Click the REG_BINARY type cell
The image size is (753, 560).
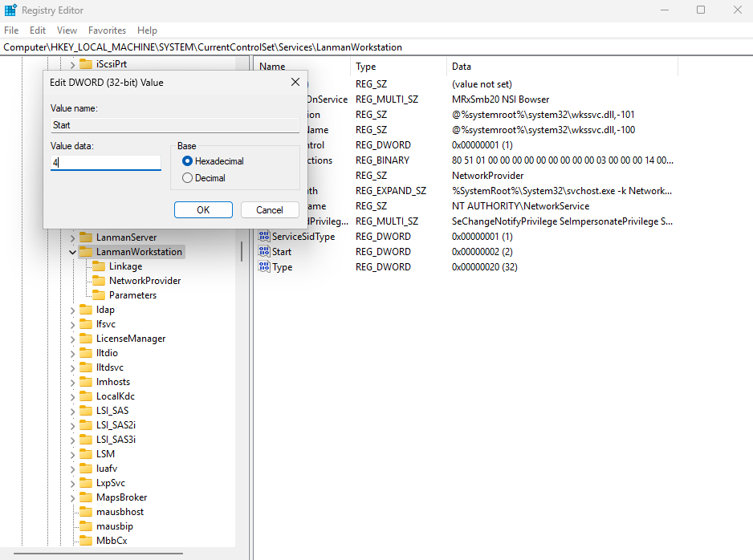(x=382, y=160)
